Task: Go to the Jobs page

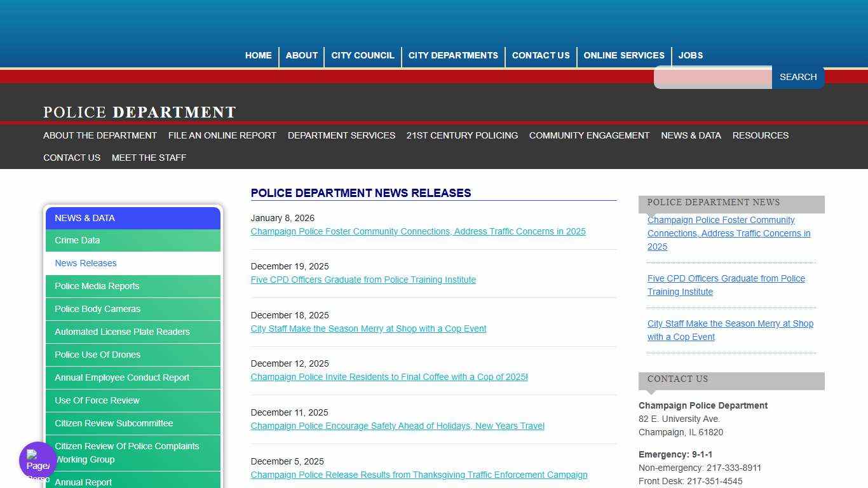Action: (690, 55)
